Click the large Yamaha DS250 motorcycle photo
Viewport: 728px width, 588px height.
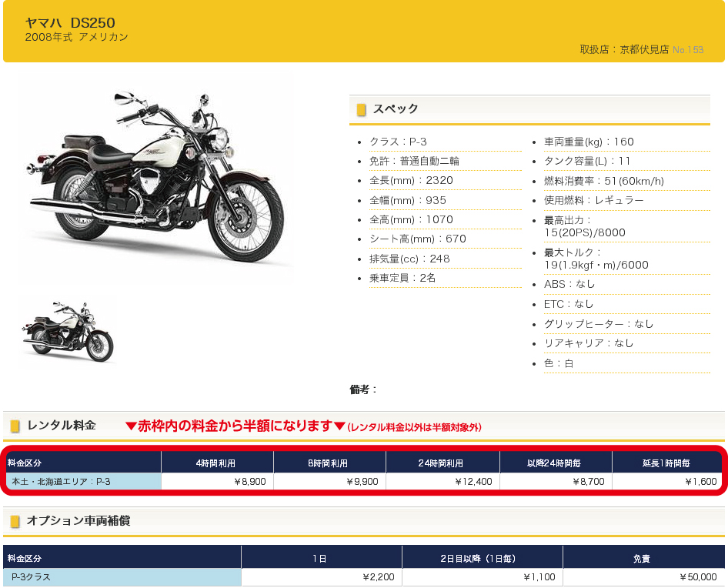click(156, 179)
